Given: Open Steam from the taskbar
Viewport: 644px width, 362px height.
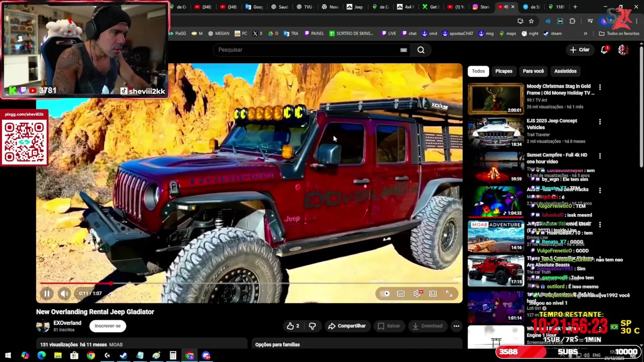Looking at the screenshot, I should pos(123,355).
